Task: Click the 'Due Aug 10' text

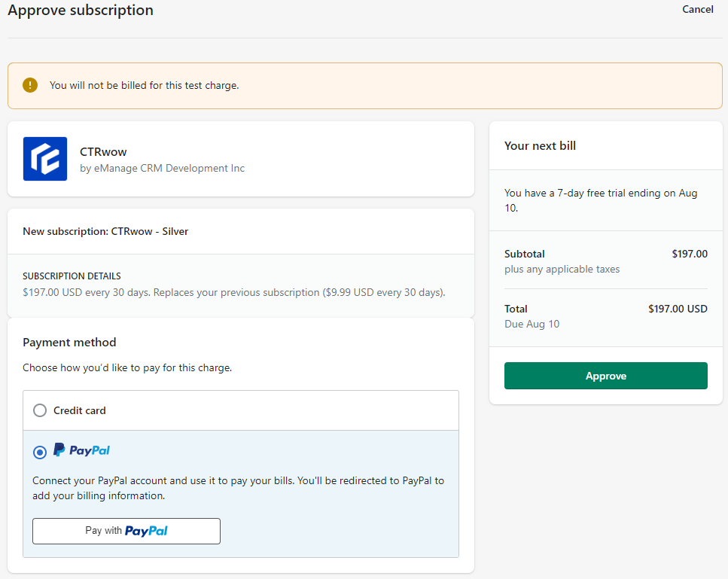Action: pos(532,324)
